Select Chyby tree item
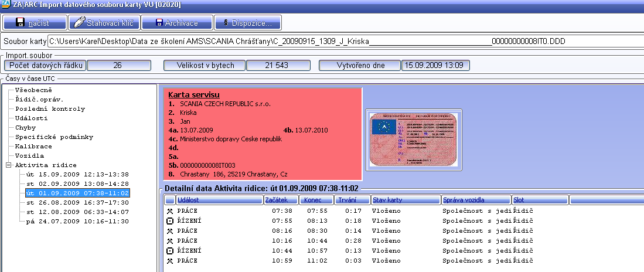 point(25,128)
